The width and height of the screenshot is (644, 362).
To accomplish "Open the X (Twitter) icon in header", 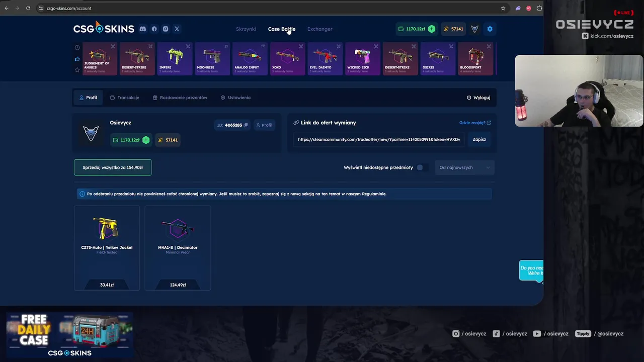I will pos(177,29).
